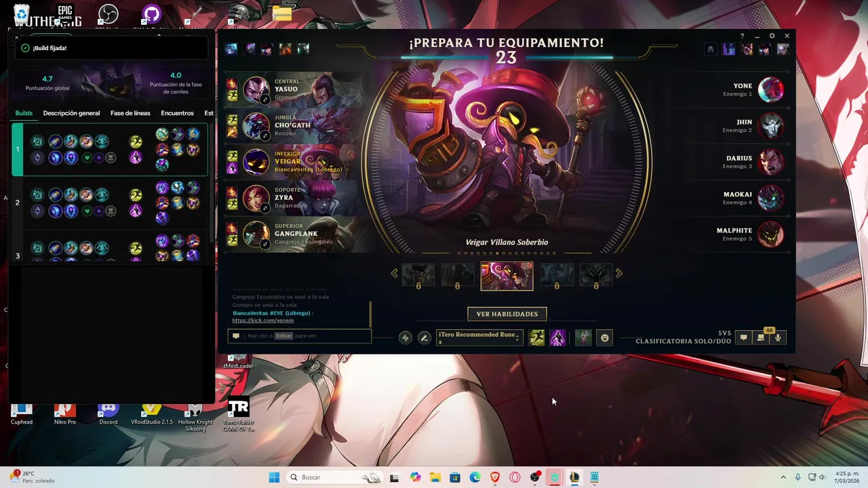
Task: View enemy Darius's portrait
Action: (770, 162)
